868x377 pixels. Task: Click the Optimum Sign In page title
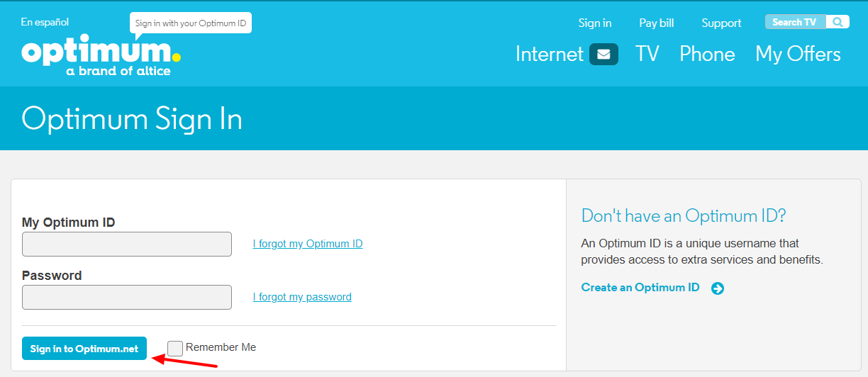pos(132,119)
